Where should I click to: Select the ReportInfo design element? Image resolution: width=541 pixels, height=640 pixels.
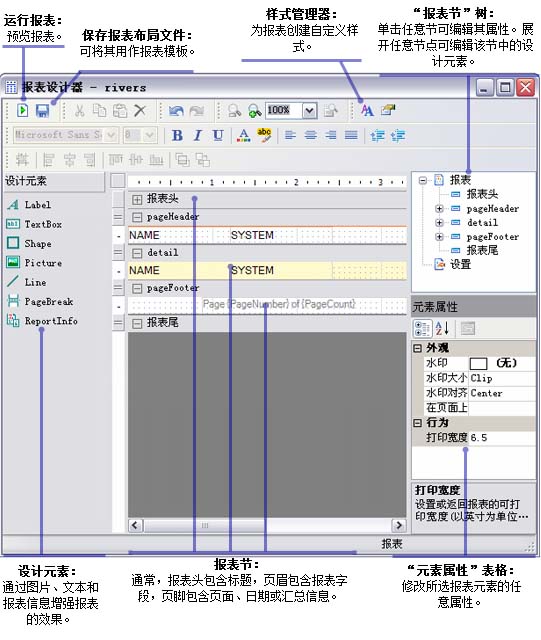click(42, 321)
